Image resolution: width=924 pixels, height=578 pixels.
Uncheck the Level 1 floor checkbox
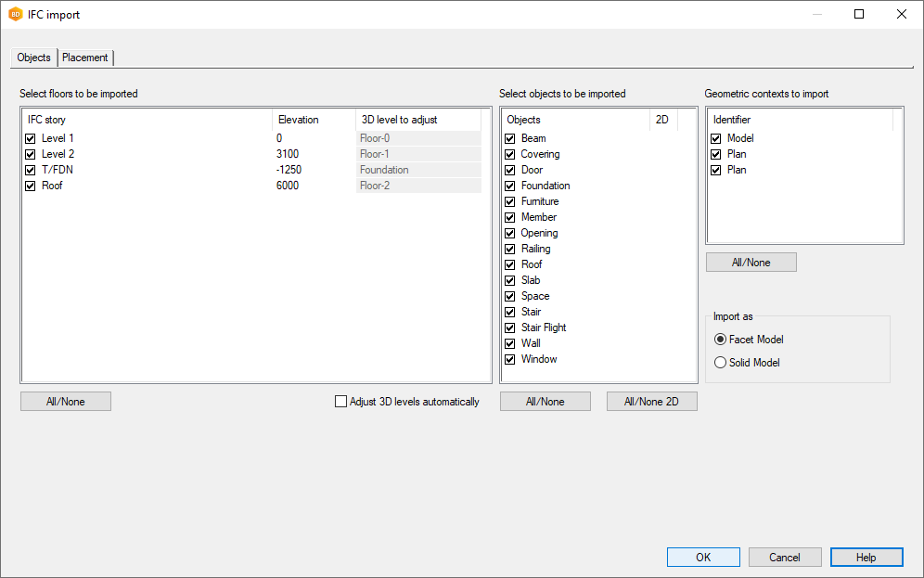(x=31, y=138)
